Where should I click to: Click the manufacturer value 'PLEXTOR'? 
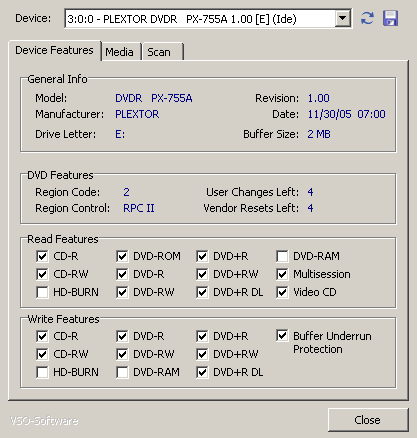pos(137,114)
